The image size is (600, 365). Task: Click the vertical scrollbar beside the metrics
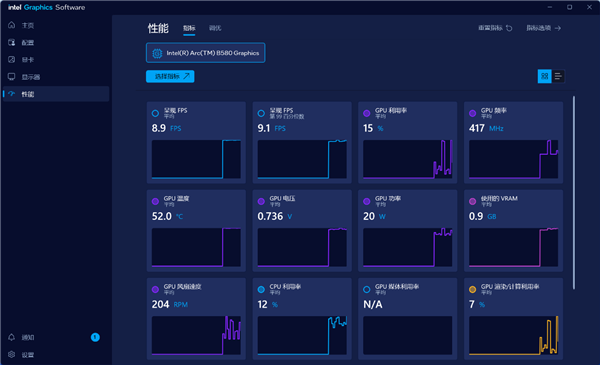[x=574, y=193]
